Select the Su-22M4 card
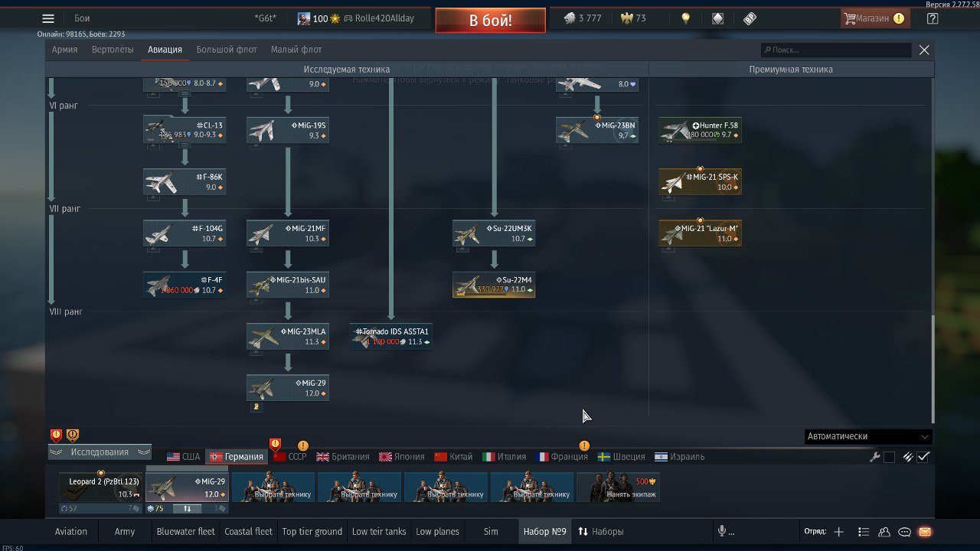The width and height of the screenshot is (980, 551). (x=494, y=285)
